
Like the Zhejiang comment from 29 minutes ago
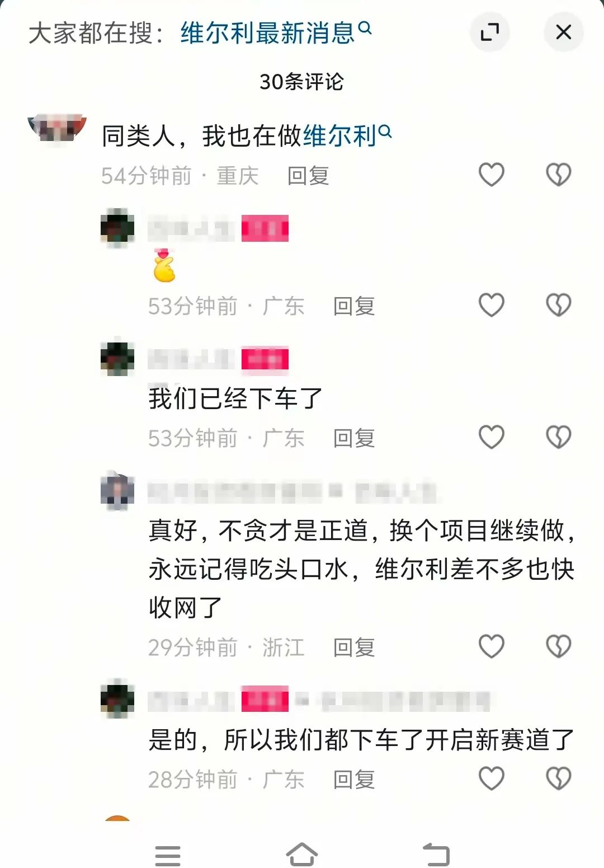492,646
